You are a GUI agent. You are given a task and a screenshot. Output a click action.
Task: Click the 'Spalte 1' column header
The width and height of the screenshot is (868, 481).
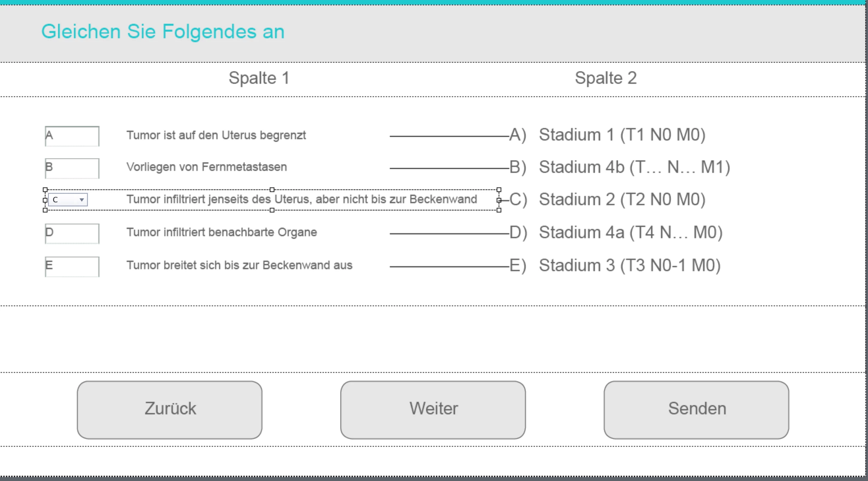point(259,78)
